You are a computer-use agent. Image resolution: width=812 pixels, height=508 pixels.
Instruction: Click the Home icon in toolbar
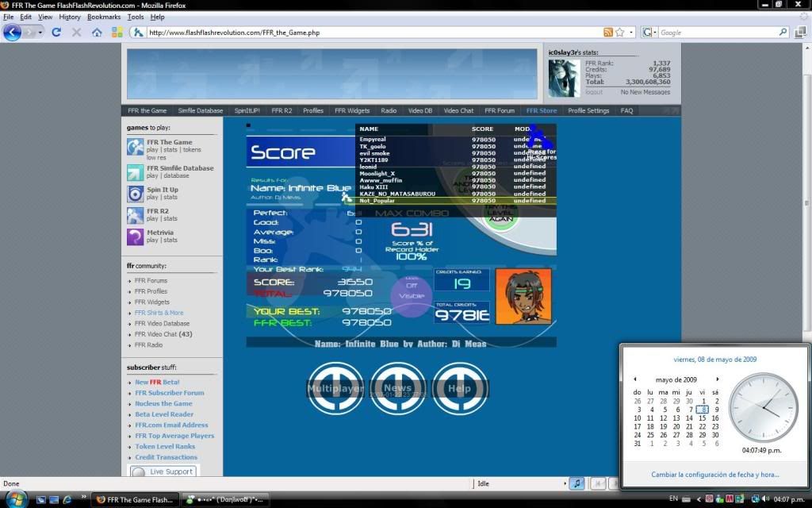click(97, 33)
